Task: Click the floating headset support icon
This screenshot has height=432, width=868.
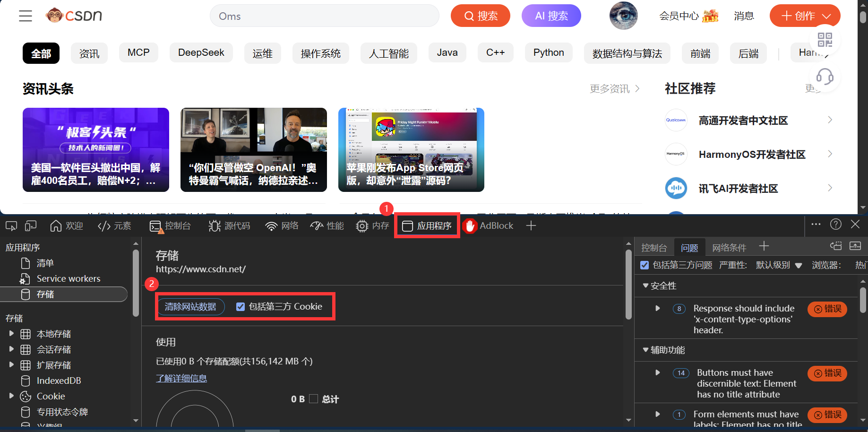Action: coord(825,77)
